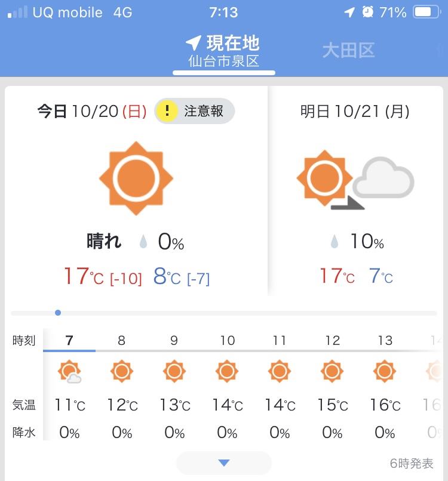This screenshot has height=481, width=448.
Task: Click the blue dot on the timeline slider
Action: 58,313
